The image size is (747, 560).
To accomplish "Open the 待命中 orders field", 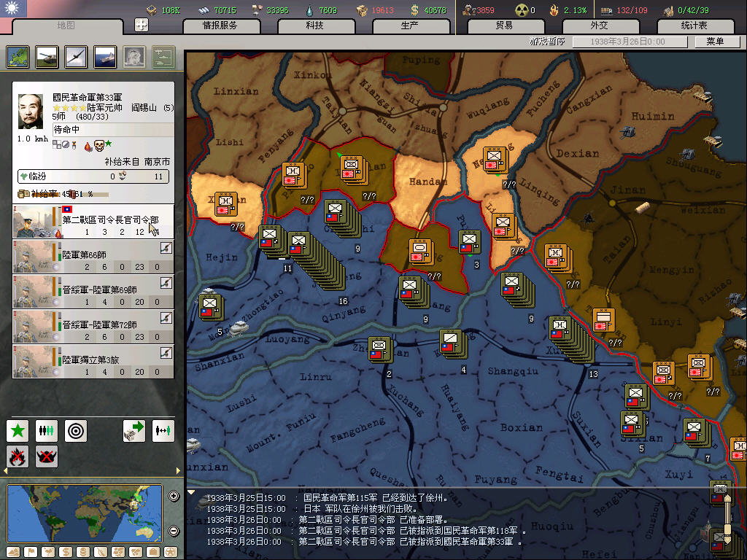I will pyautogui.click(x=113, y=130).
